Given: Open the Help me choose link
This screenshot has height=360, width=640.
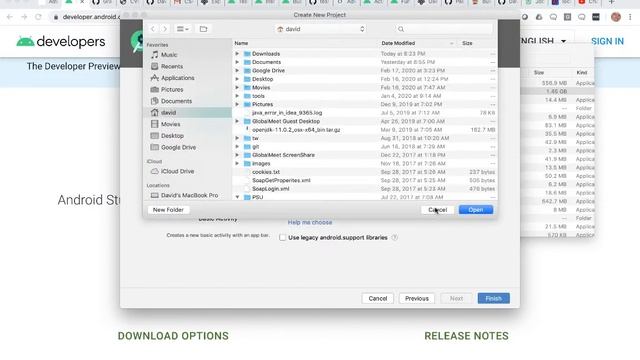Looking at the screenshot, I should [310, 222].
